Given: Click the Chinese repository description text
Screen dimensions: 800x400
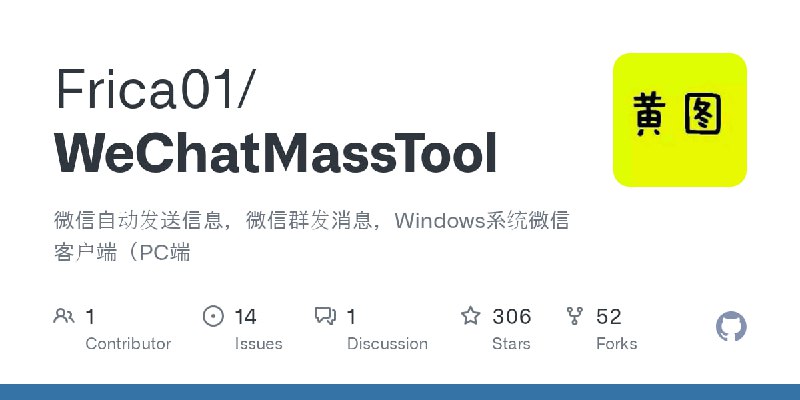Looking at the screenshot, I should 311,236.
